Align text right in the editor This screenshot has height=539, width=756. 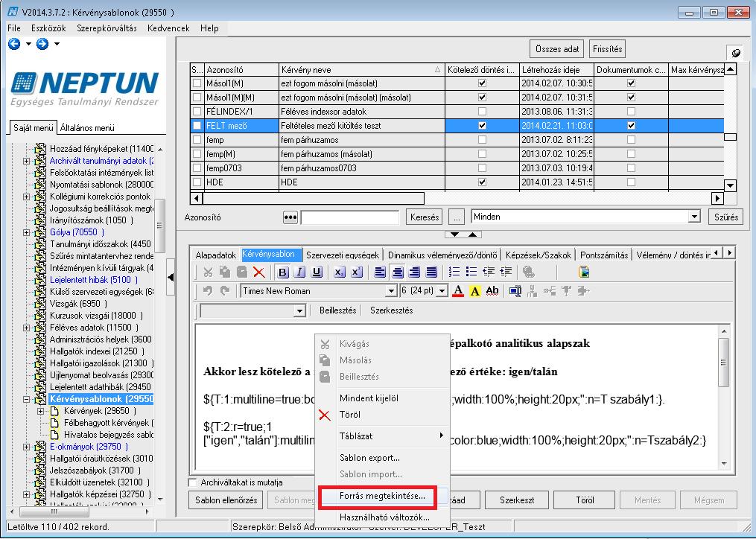(414, 272)
